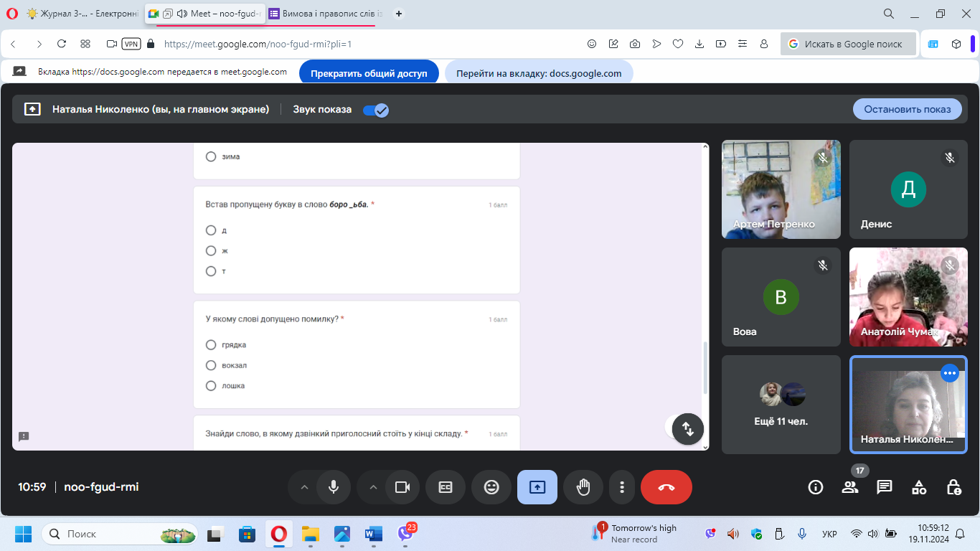Open Opera easy setup sliders icon
This screenshot has height=551, width=980.
[743, 44]
